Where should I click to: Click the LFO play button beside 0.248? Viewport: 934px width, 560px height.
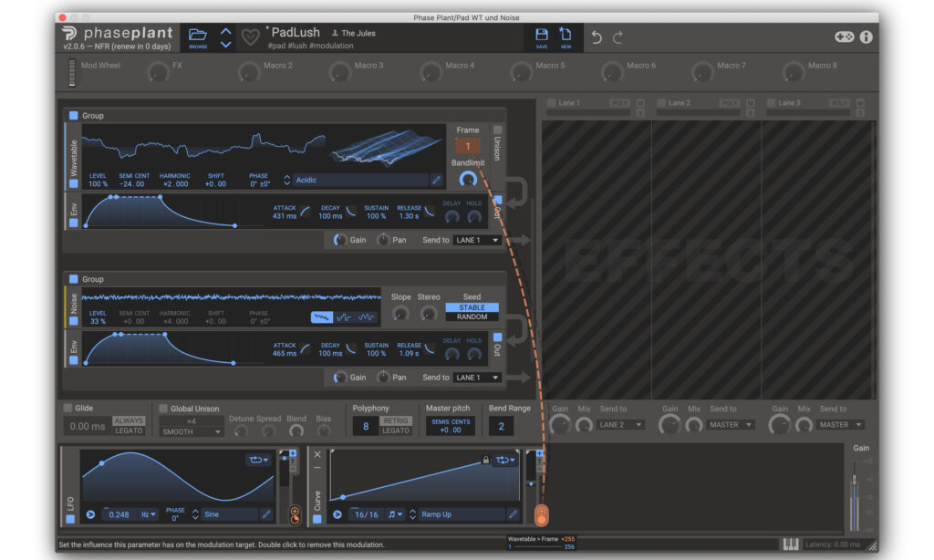point(90,514)
